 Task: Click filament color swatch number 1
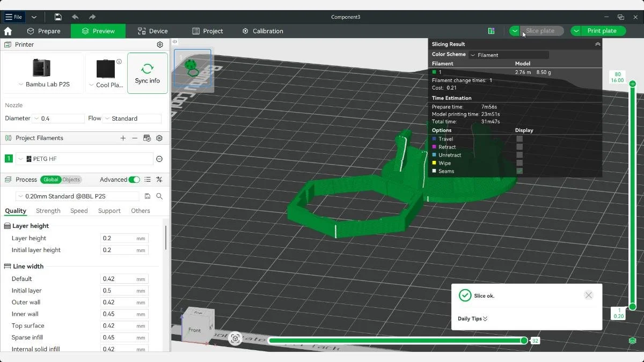pyautogui.click(x=9, y=159)
